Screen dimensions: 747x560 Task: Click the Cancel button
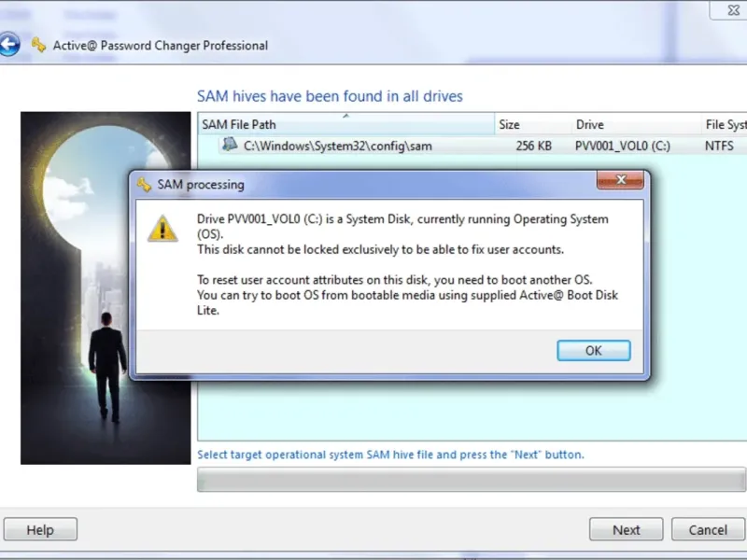pos(708,529)
